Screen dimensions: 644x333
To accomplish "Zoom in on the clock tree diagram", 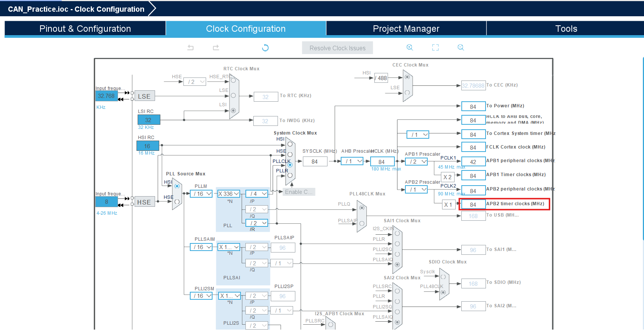I will 410,47.
